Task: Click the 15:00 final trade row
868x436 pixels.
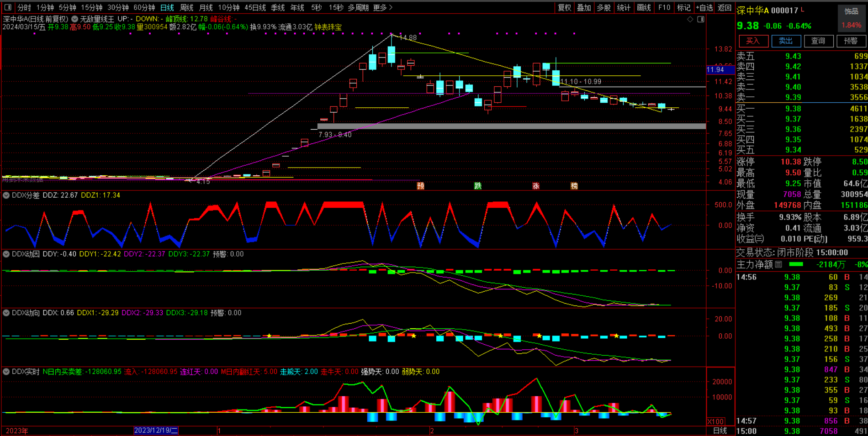Action: [x=802, y=431]
